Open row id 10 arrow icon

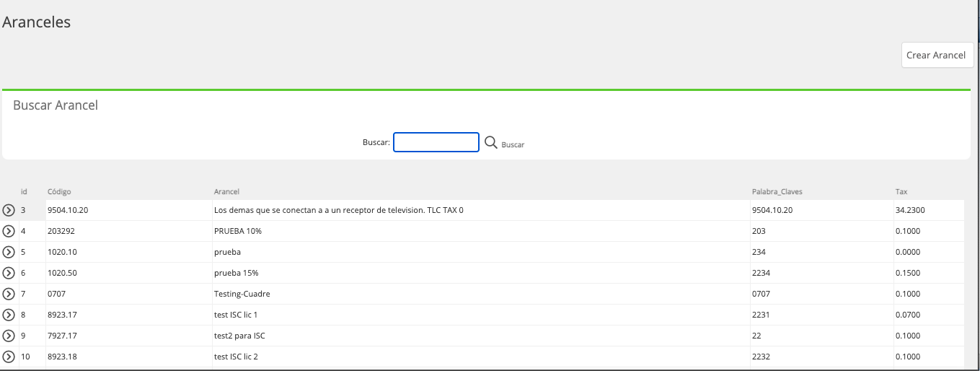(x=9, y=357)
